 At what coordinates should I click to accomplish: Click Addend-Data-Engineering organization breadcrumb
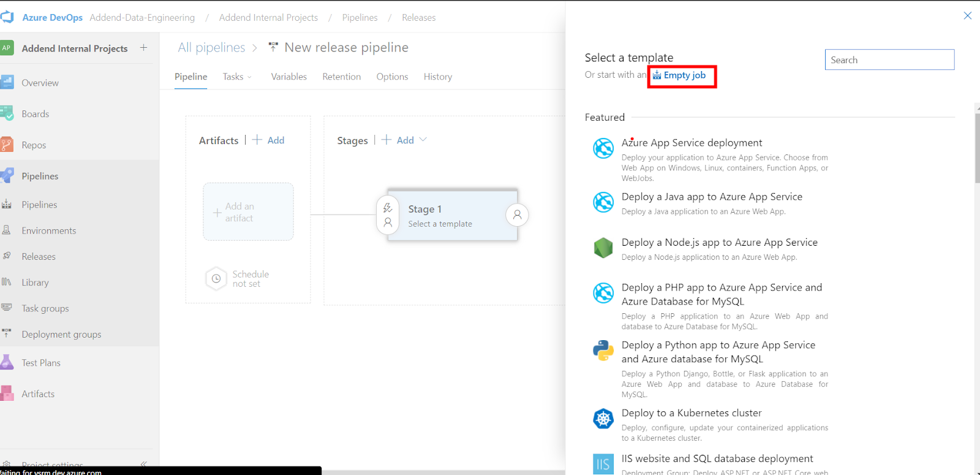click(x=142, y=17)
